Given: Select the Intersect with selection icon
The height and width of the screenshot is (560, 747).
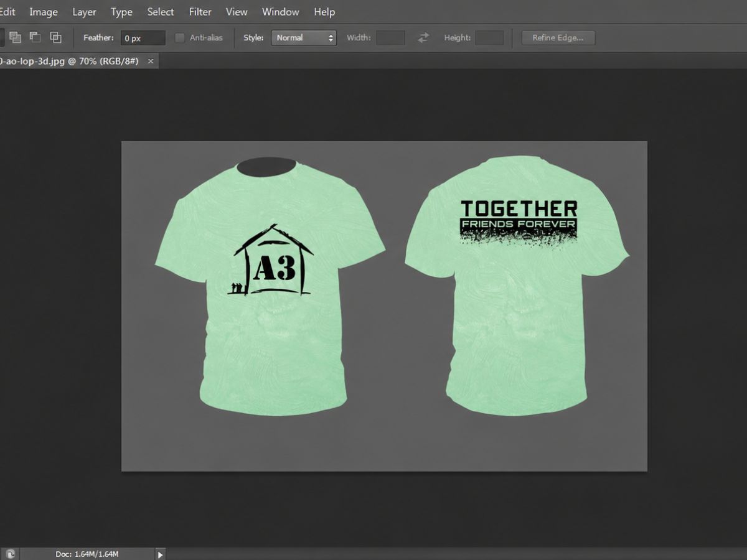Looking at the screenshot, I should (56, 37).
